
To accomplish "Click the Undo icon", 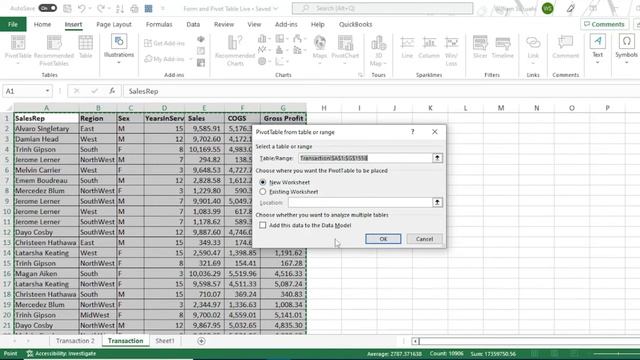I will point(81,8).
